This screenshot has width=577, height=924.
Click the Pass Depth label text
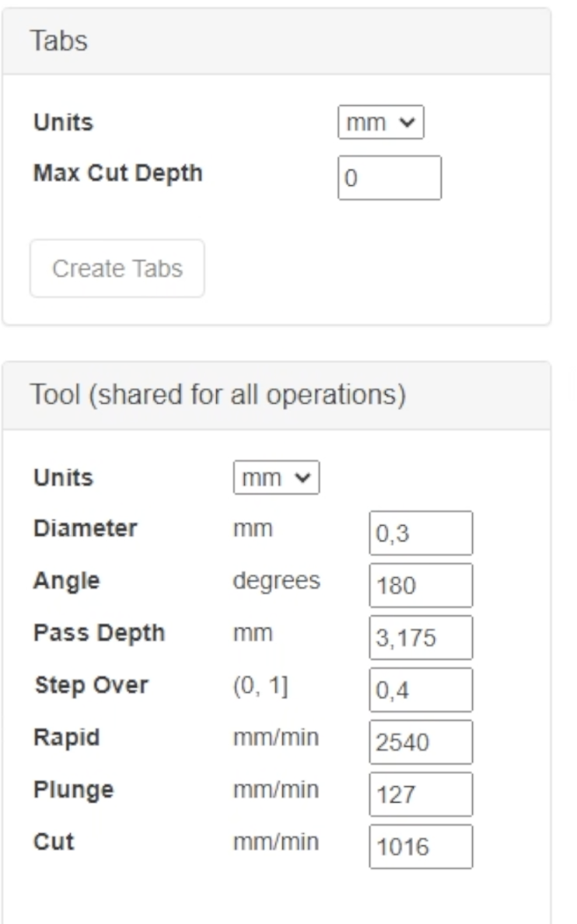coord(99,633)
